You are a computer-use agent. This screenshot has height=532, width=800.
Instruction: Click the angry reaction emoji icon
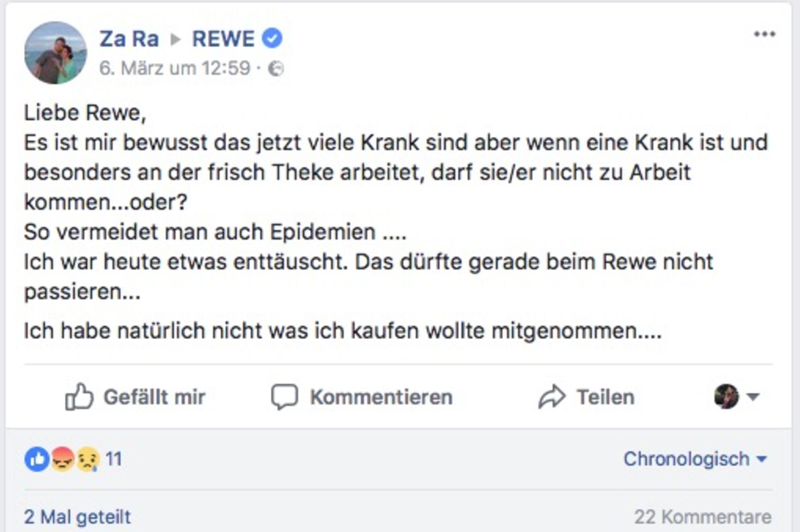[62, 459]
